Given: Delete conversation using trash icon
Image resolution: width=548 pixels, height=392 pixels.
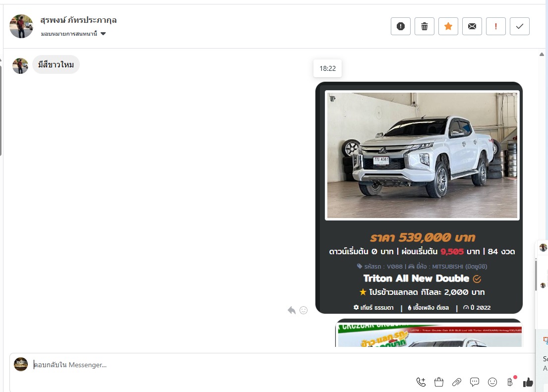Looking at the screenshot, I should (425, 26).
